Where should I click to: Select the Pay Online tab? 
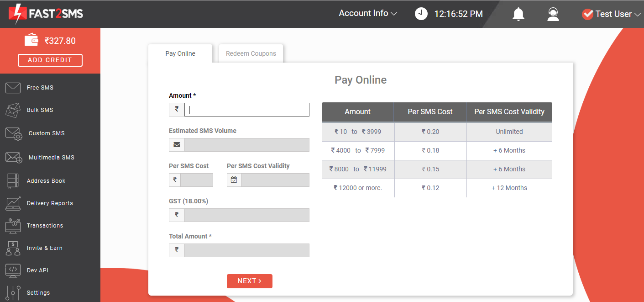pyautogui.click(x=180, y=53)
